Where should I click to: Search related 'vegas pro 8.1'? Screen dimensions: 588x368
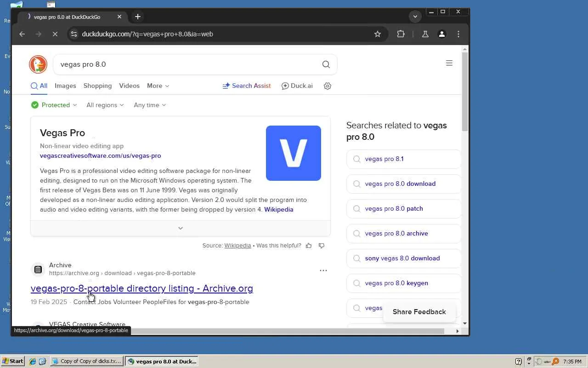pyautogui.click(x=404, y=159)
